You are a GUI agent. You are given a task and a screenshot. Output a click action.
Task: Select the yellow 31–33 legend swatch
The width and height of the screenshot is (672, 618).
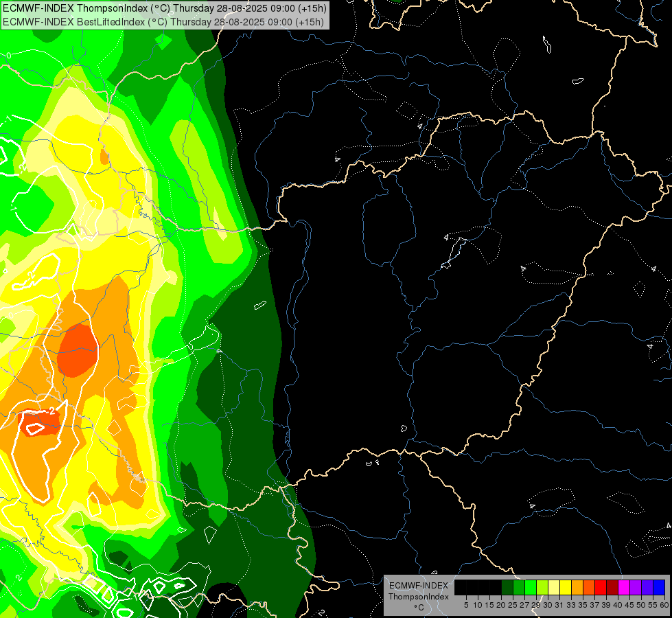pyautogui.click(x=566, y=587)
